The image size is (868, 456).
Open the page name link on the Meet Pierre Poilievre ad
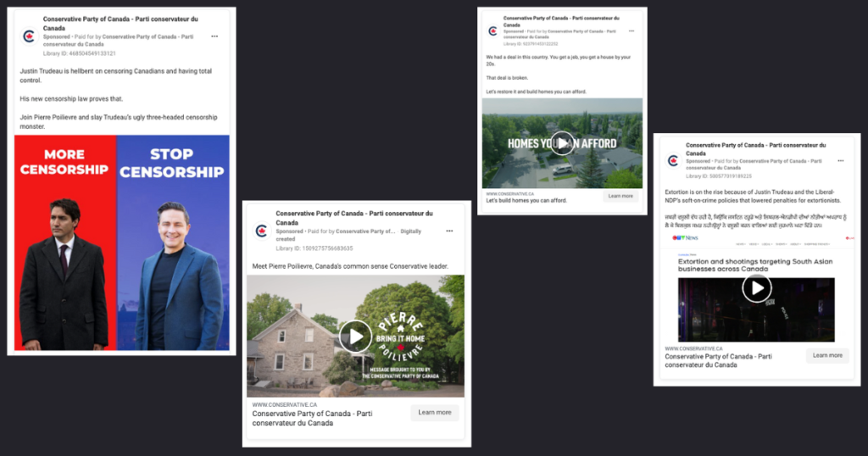pyautogui.click(x=354, y=218)
